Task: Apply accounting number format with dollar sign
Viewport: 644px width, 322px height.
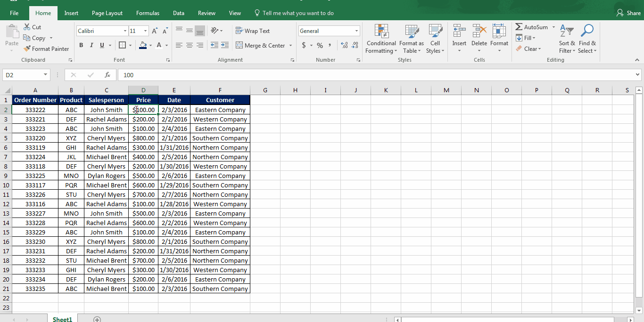Action: tap(303, 45)
